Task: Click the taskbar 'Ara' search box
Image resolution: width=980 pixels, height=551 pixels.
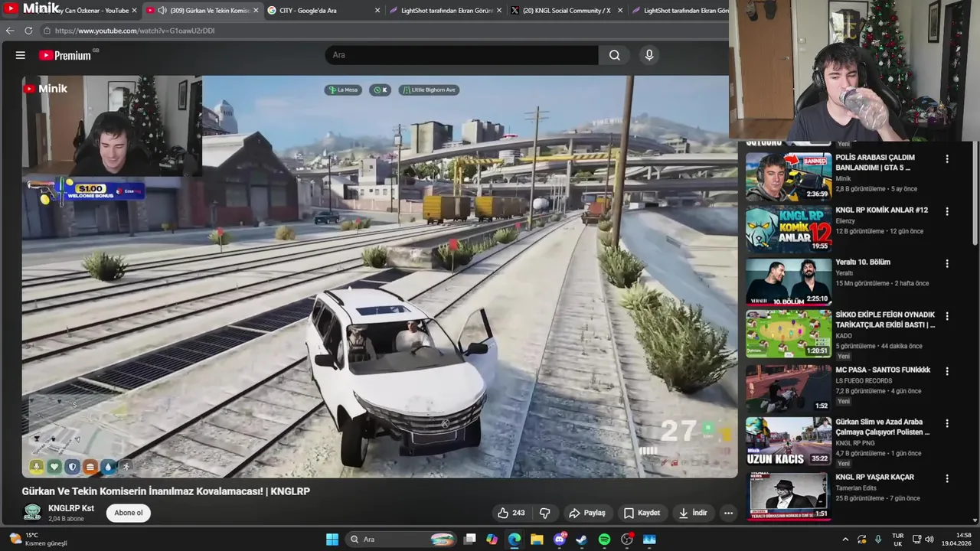Action: 402,540
